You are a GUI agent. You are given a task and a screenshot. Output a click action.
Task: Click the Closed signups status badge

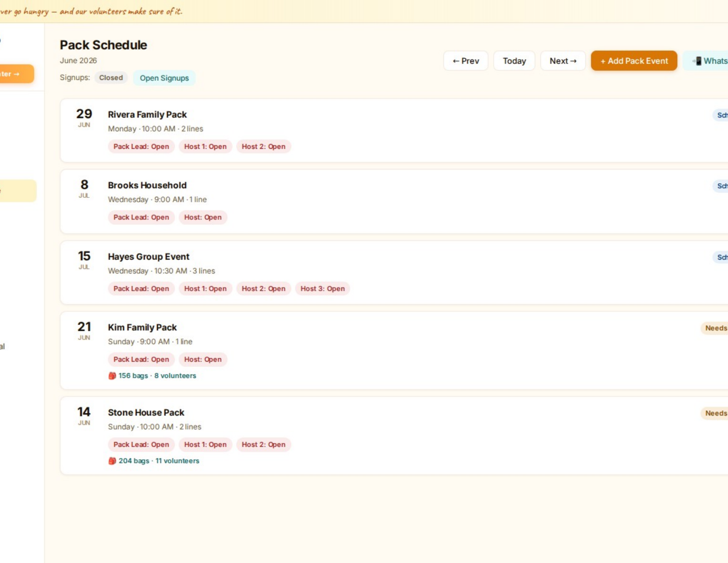(x=111, y=78)
